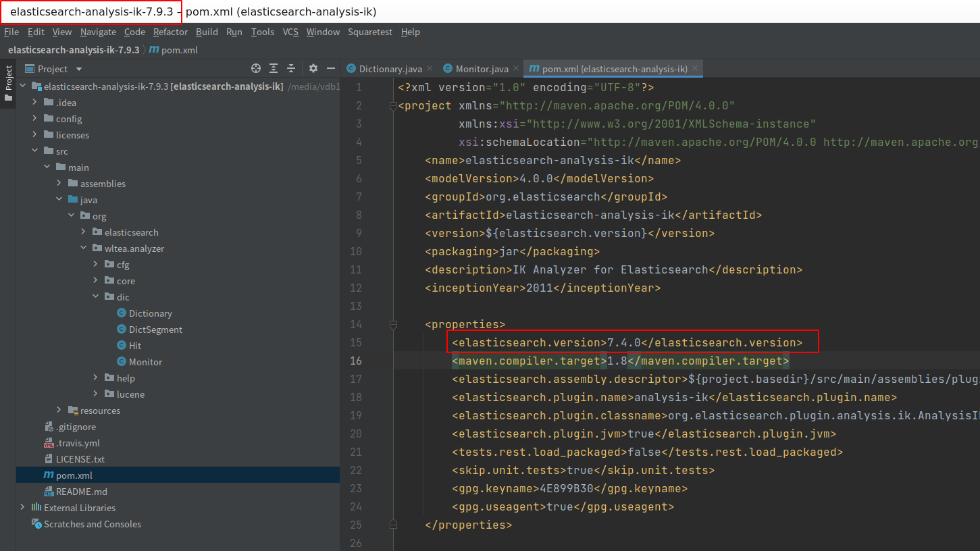Viewport: 980px width, 551px height.
Task: Collapse the wltea.analyzer package
Action: (x=84, y=248)
